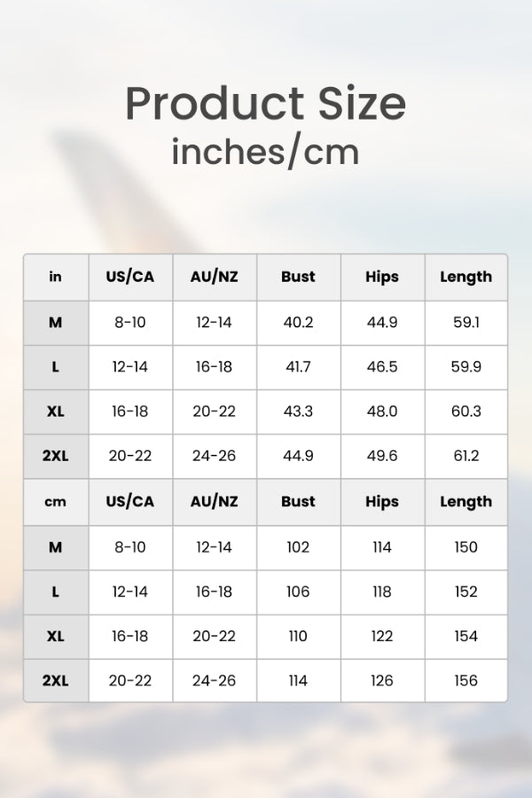Click the 41.7 bust value for L
Viewport: 532px width, 798px height.
tap(298, 367)
